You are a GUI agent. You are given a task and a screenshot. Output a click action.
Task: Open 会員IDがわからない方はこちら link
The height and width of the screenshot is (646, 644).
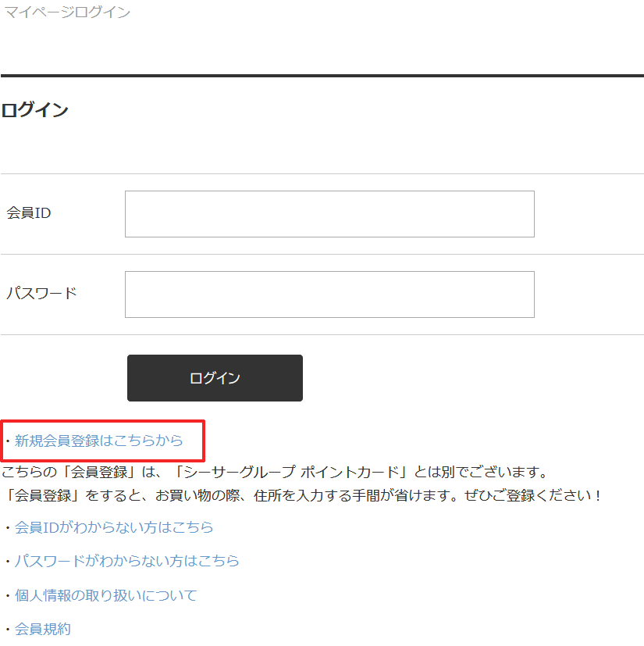(x=114, y=527)
